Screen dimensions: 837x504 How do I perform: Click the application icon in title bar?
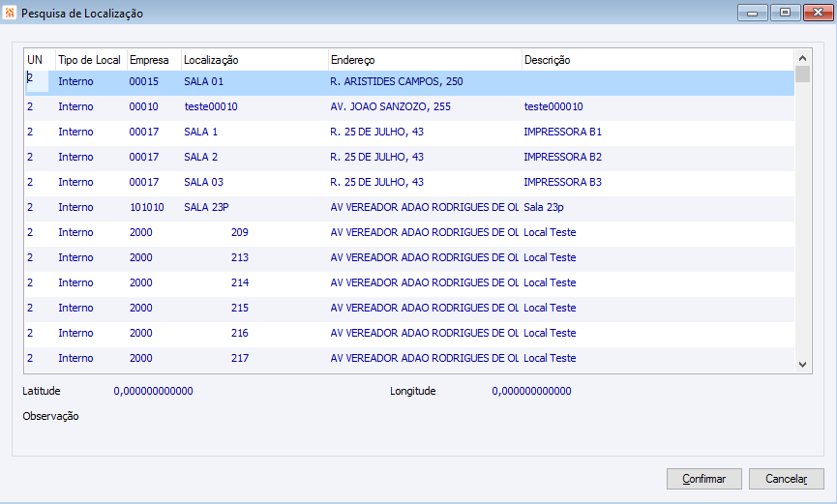pyautogui.click(x=10, y=13)
